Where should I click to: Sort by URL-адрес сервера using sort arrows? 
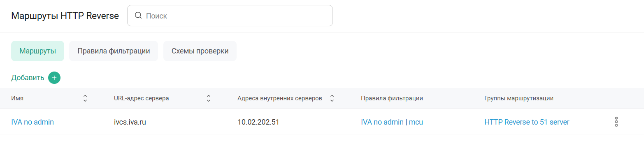click(x=209, y=98)
